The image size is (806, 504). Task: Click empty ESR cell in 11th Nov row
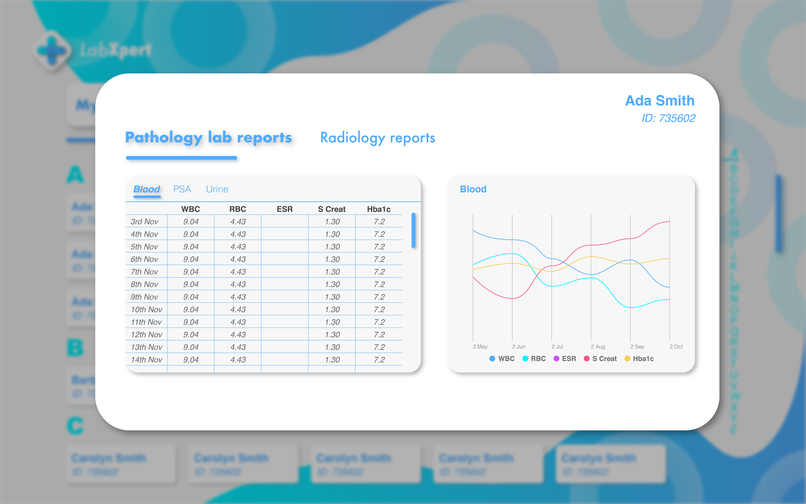(x=285, y=322)
